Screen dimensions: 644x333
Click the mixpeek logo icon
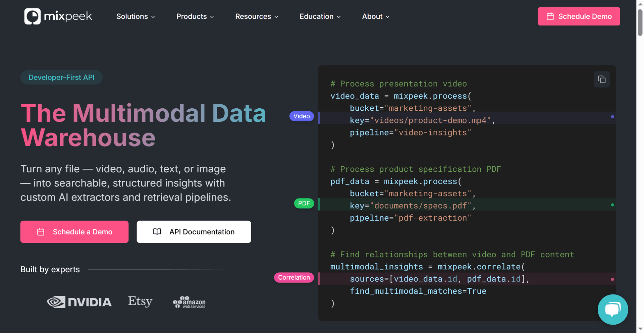pyautogui.click(x=33, y=16)
